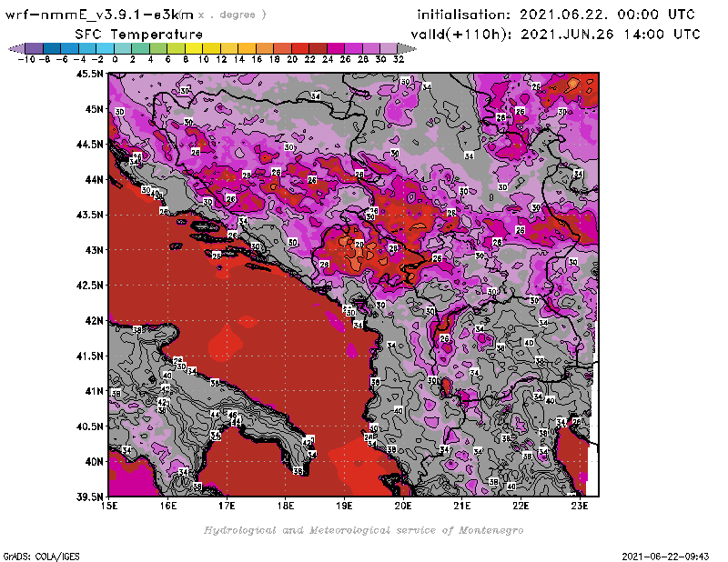Viewport: 728px width, 562px height.
Task: Click model name 'wrf-nmmE_v3.9.1-e3km'
Action: click(99, 15)
